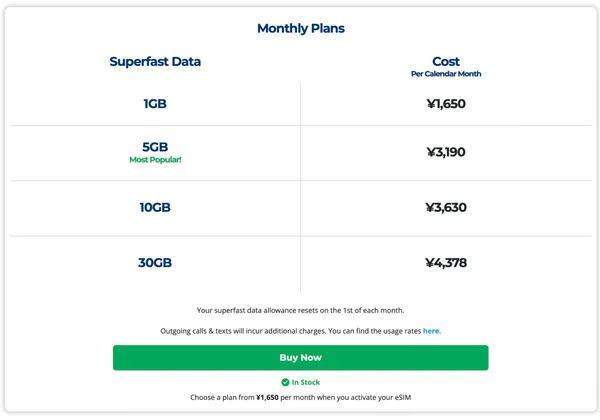Click the ¥1,650 price
This screenshot has height=420, width=600.
point(445,104)
